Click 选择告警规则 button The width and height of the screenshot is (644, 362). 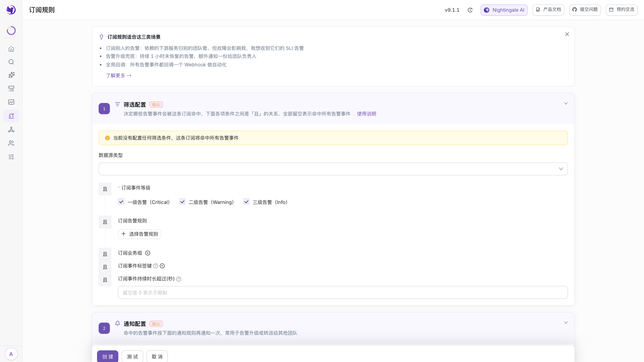(139, 234)
